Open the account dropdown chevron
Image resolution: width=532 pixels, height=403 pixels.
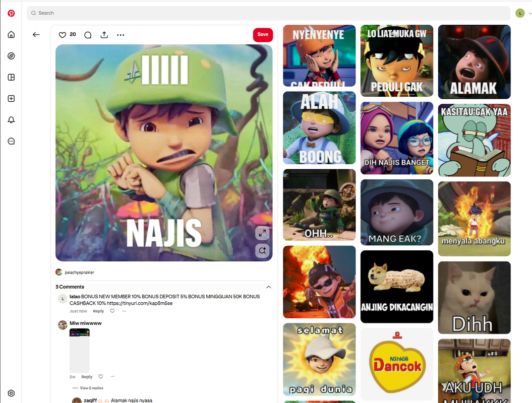pos(529,14)
